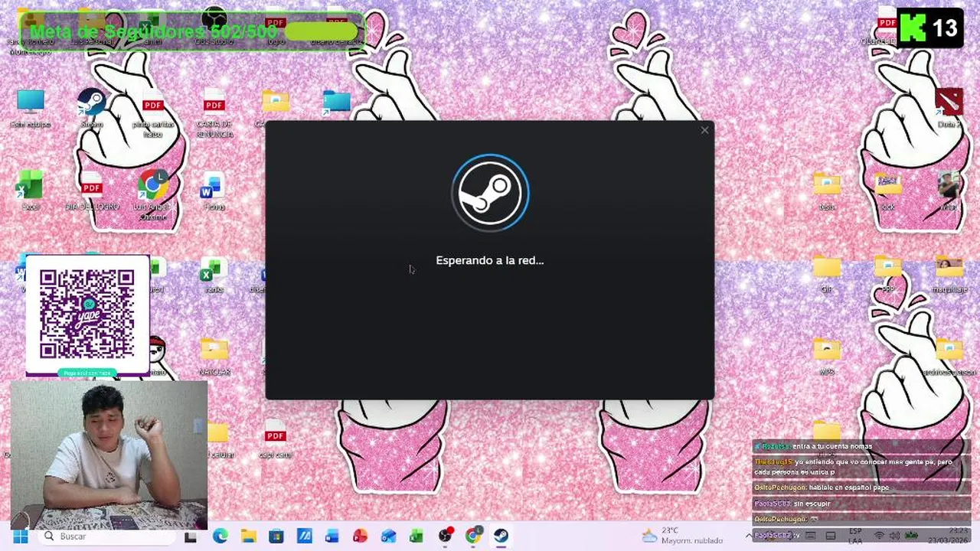980x551 pixels.
Task: Open the CARTA DE RENUNCIA PDF file
Action: (x=214, y=113)
